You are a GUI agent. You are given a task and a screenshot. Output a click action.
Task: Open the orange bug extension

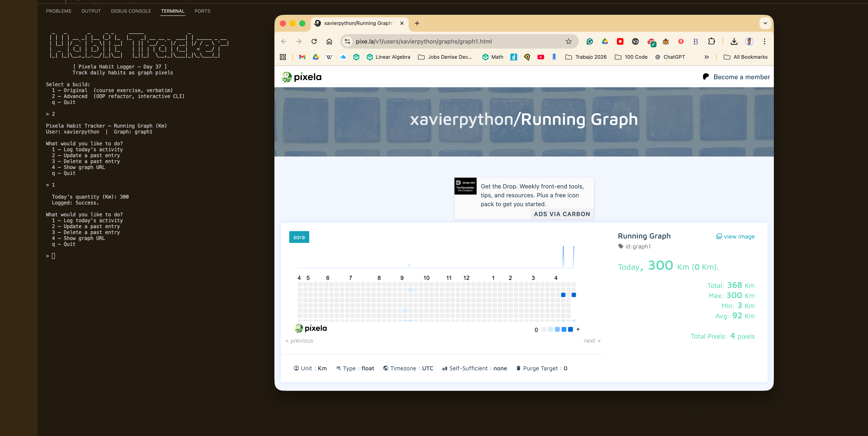click(x=666, y=41)
